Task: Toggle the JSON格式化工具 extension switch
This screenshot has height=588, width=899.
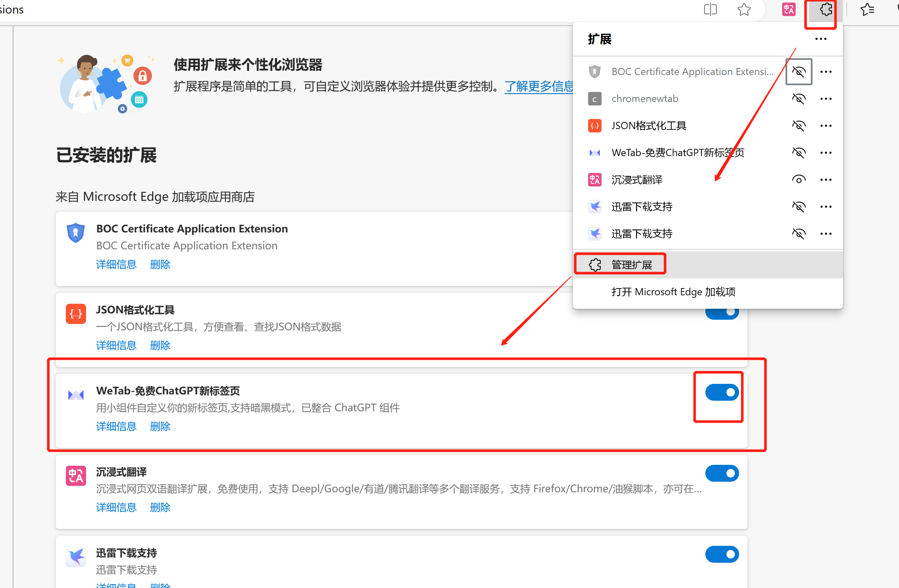Action: click(x=722, y=314)
